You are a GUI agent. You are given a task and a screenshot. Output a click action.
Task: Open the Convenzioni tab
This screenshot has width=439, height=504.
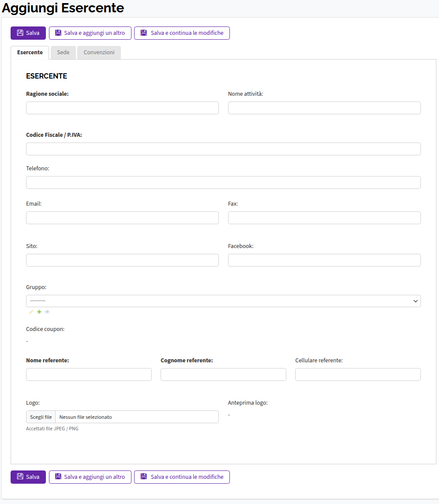[x=99, y=53]
